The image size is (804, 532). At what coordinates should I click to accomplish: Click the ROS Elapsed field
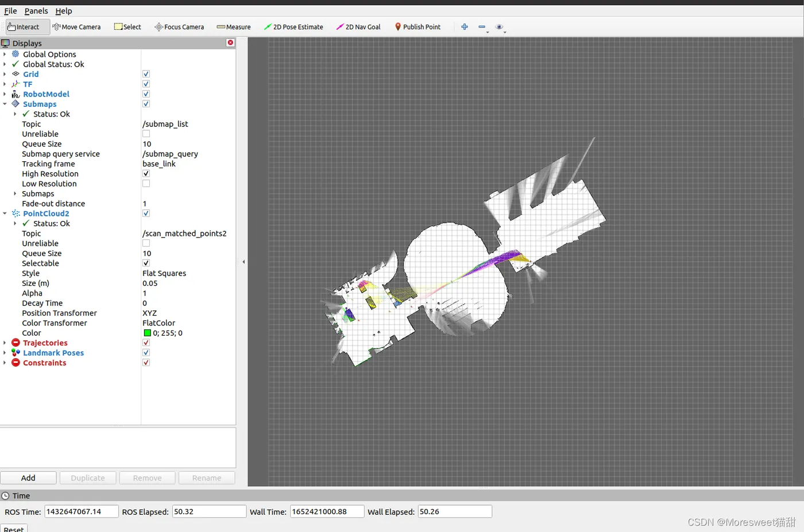click(209, 511)
